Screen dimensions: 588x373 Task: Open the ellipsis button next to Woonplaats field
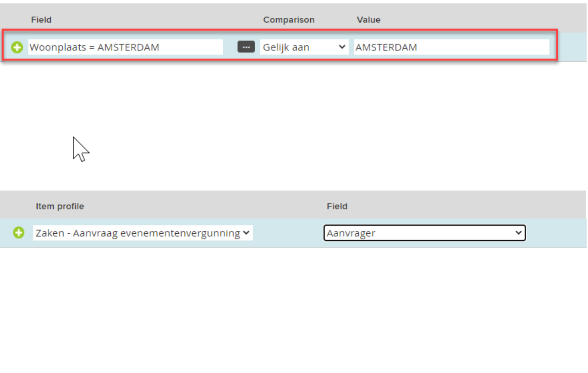tap(246, 47)
